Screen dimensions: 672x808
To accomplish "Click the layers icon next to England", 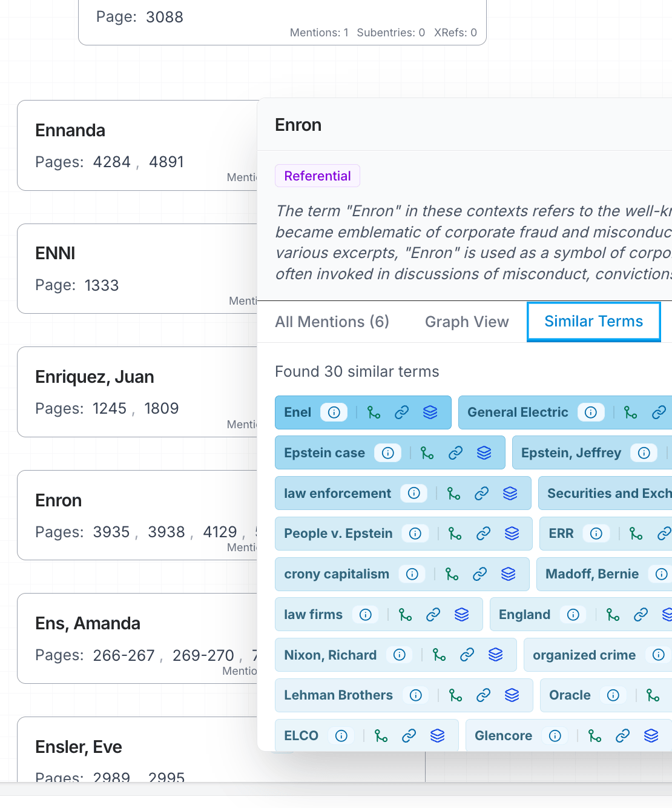I will click(x=667, y=614).
